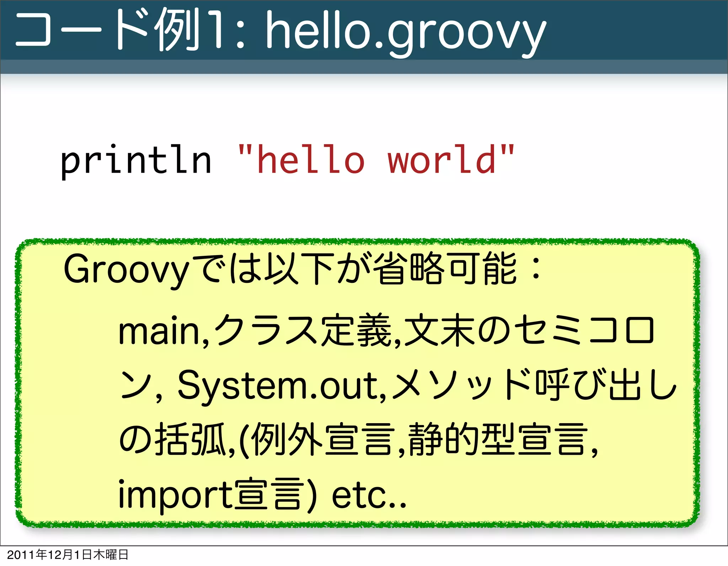Image resolution: width=728 pixels, height=566 pixels.
Task: Click the line containing 'System.out,メソッド呼び出し'
Action: tap(398, 386)
